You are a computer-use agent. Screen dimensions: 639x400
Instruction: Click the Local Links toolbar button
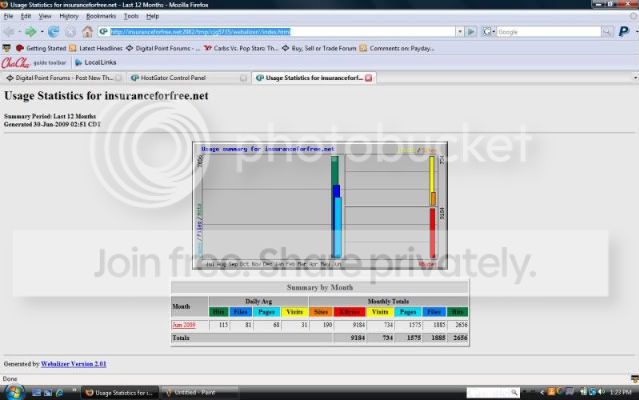pyautogui.click(x=96, y=63)
